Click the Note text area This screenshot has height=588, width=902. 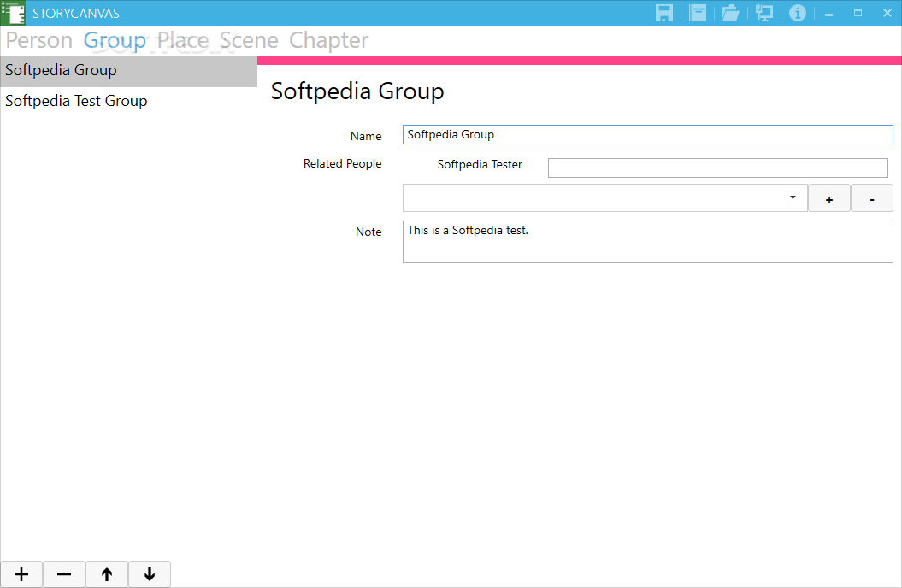click(x=648, y=242)
